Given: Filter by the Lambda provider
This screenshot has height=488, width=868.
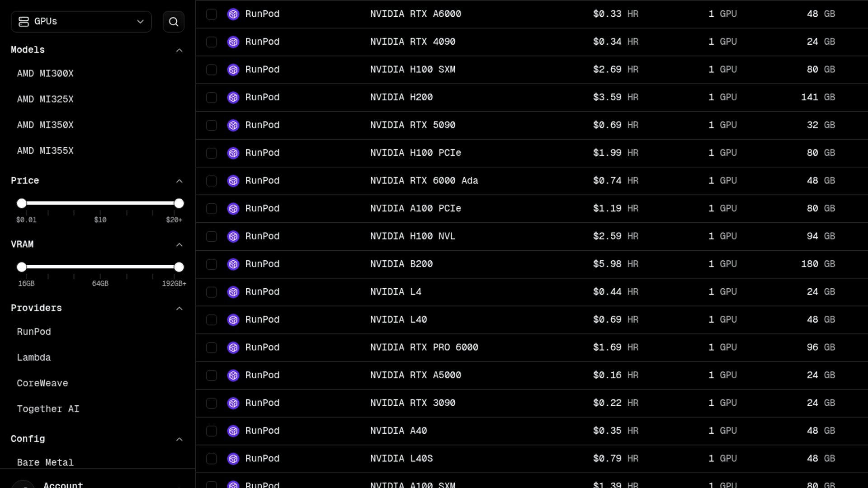Looking at the screenshot, I should click(34, 357).
